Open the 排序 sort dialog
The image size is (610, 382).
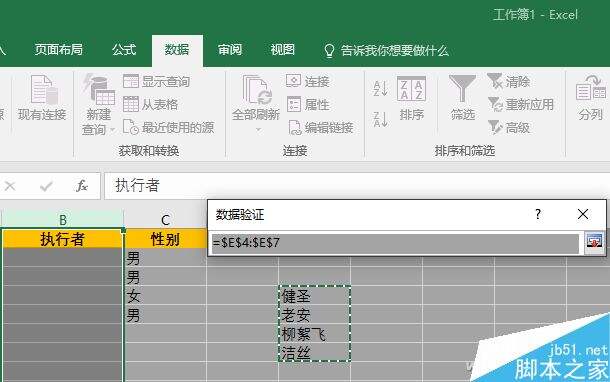tap(411, 97)
